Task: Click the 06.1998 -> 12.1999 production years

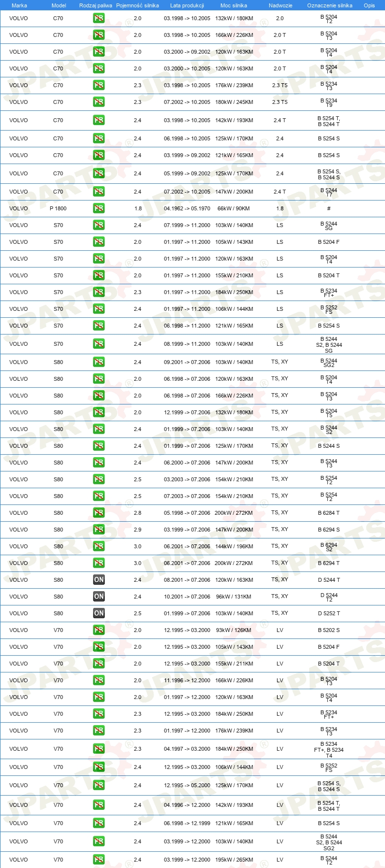Action: 187,823
